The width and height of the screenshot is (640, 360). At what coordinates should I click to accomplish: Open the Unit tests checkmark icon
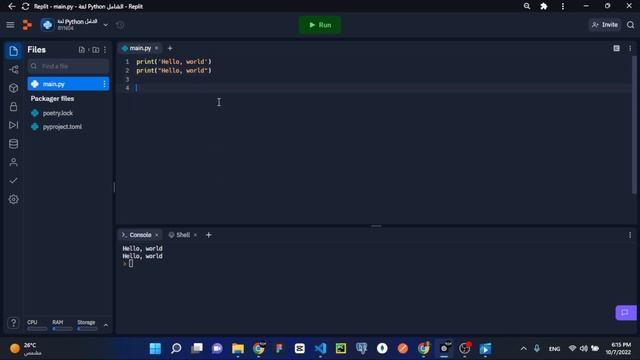point(13,180)
